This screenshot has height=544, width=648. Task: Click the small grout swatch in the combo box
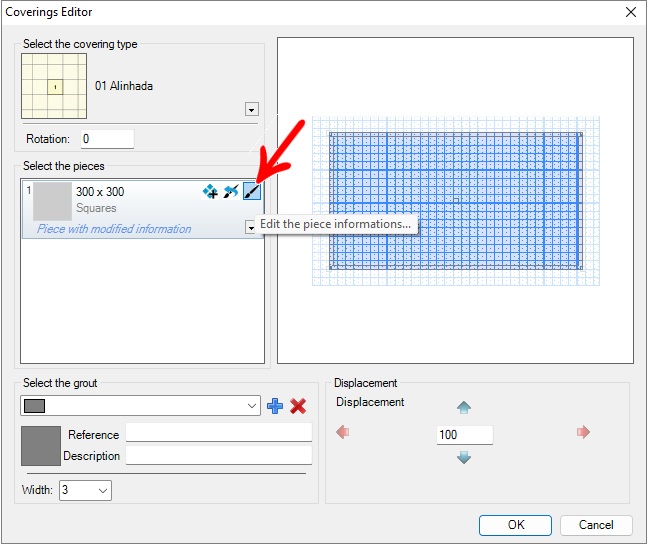34,406
